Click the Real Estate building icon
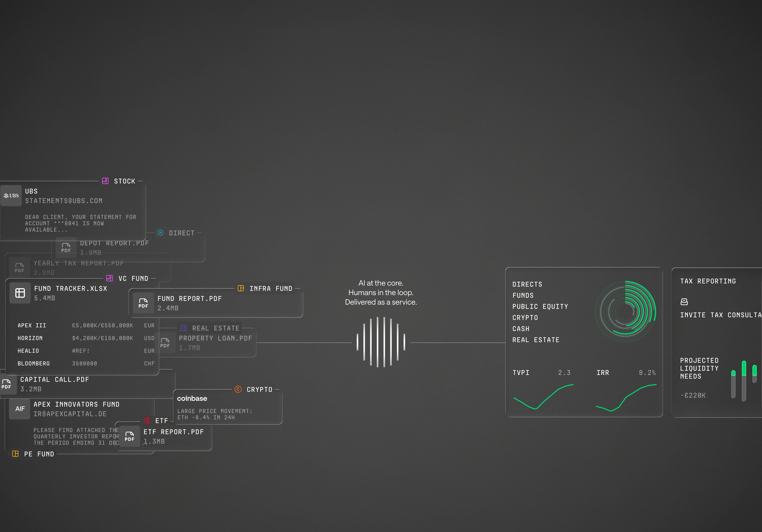Screen dimensions: 762x532 point(184,328)
